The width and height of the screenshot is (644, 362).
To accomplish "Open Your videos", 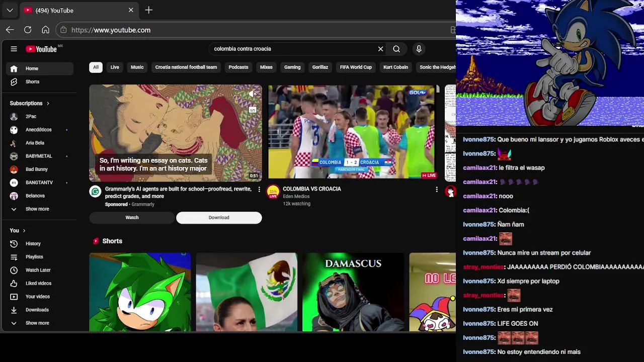I will pyautogui.click(x=39, y=297).
